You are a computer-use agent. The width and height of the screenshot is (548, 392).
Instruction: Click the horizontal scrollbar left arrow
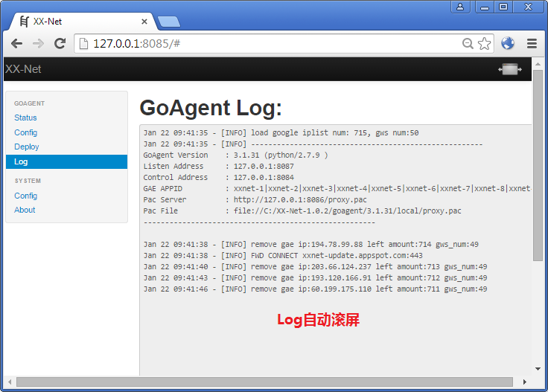[x=10, y=382]
